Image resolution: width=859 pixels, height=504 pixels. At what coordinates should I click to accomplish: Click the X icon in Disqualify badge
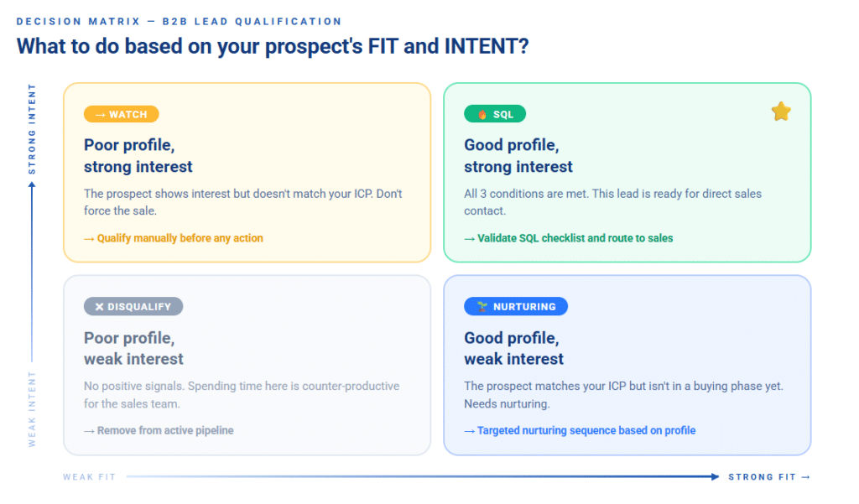[99, 307]
